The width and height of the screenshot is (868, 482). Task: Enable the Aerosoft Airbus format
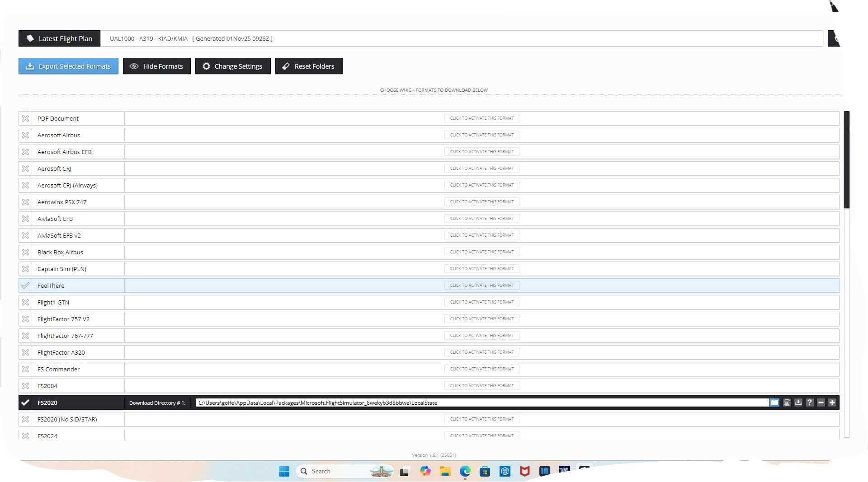click(25, 135)
